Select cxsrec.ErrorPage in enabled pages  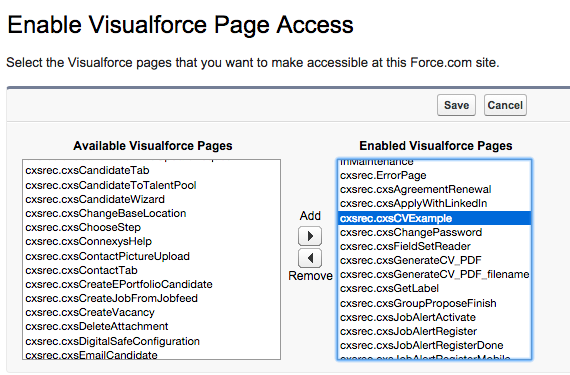(x=434, y=176)
